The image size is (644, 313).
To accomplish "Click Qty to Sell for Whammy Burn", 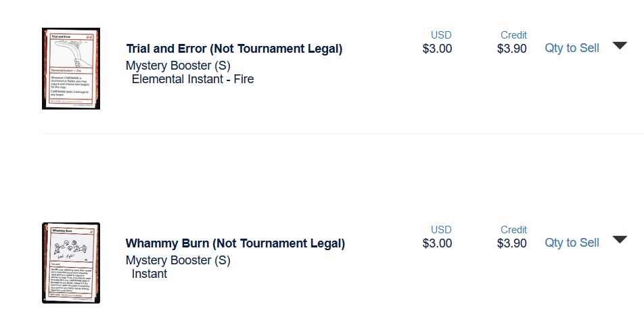I will click(x=572, y=243).
